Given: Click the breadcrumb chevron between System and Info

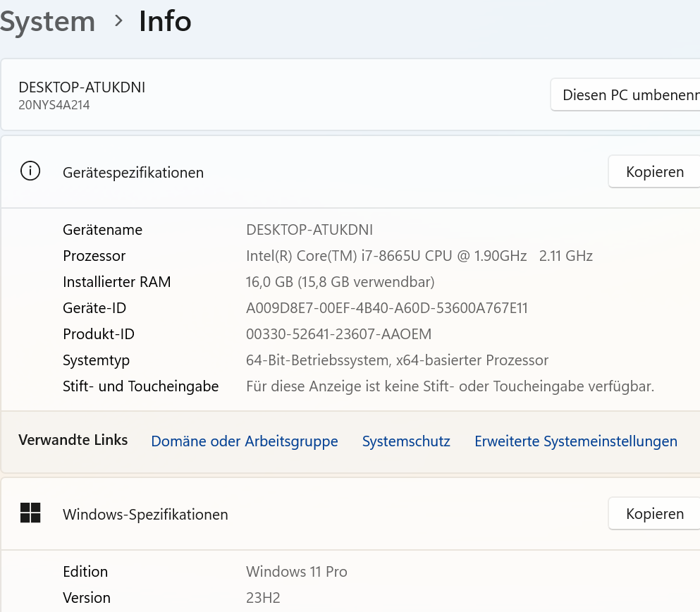Looking at the screenshot, I should point(118,20).
